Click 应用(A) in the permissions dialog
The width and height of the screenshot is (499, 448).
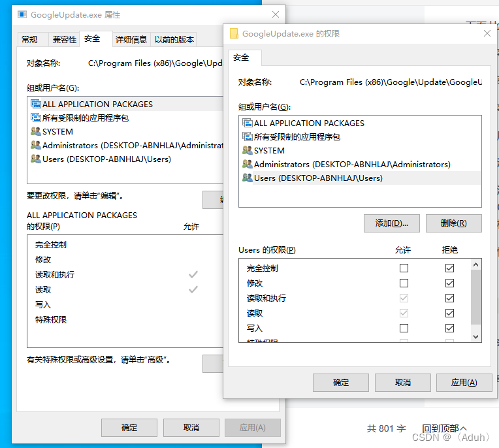(464, 383)
